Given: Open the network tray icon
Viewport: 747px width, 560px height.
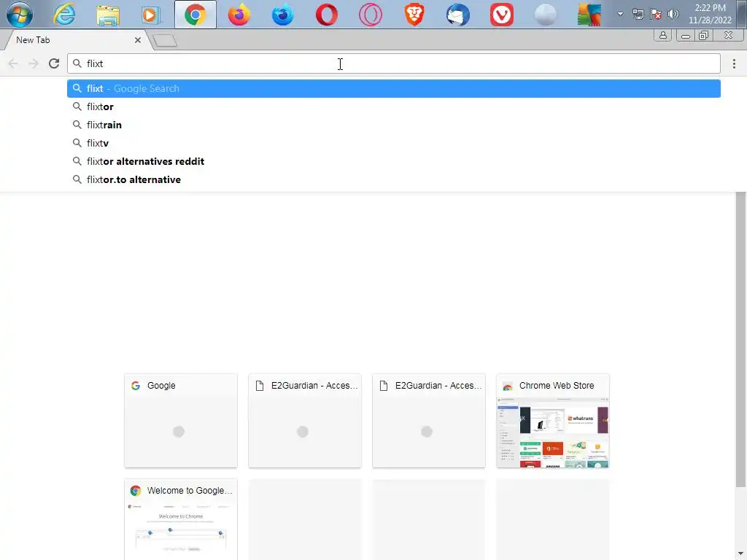Looking at the screenshot, I should [638, 15].
